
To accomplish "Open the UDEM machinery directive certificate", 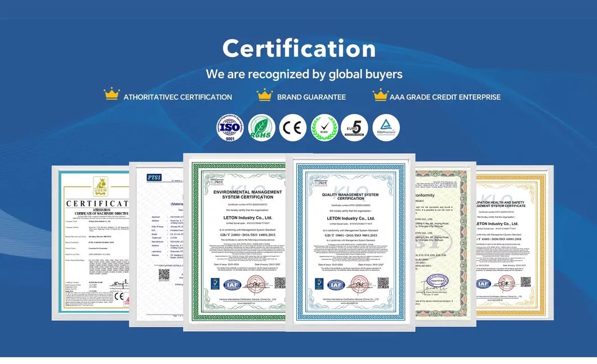I will pyautogui.click(x=91, y=242).
